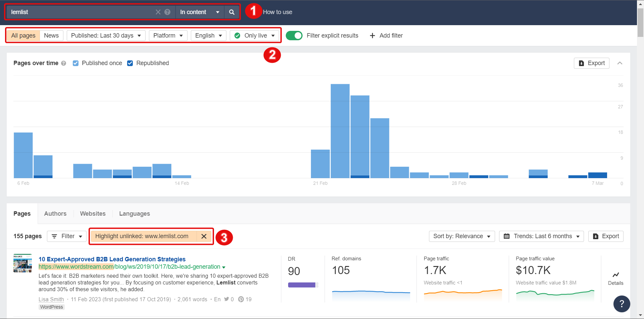Image resolution: width=644 pixels, height=319 pixels.
Task: Click the 155 pages count text
Action: (x=28, y=236)
